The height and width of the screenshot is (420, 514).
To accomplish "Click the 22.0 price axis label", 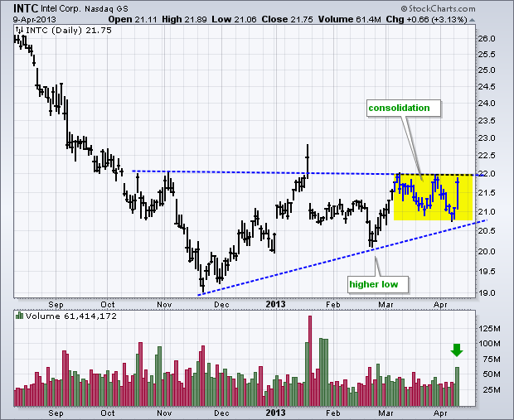I will [487, 174].
